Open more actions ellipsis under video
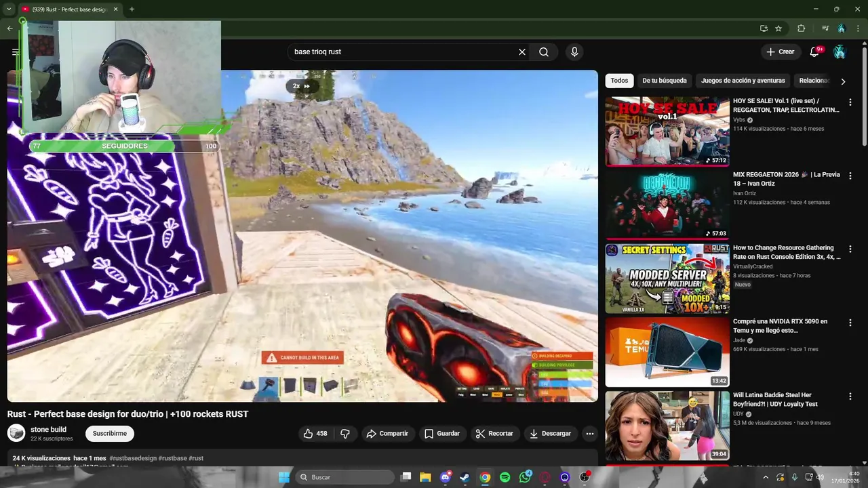The width and height of the screenshot is (868, 488). (589, 434)
